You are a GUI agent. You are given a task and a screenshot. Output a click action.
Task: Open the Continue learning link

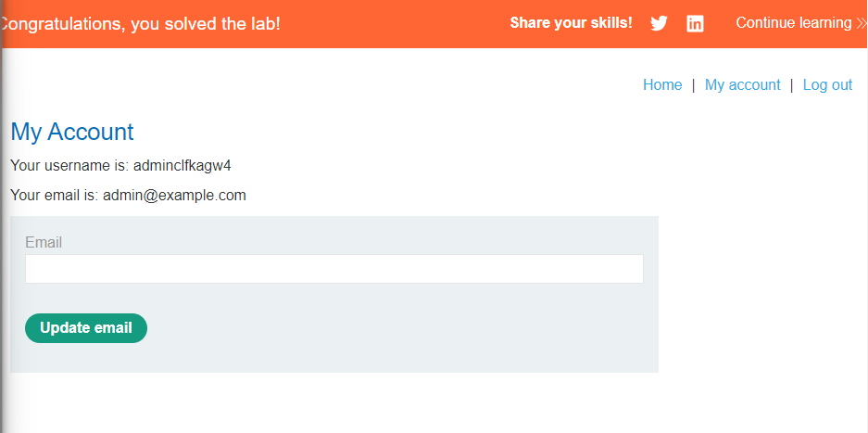(x=793, y=23)
